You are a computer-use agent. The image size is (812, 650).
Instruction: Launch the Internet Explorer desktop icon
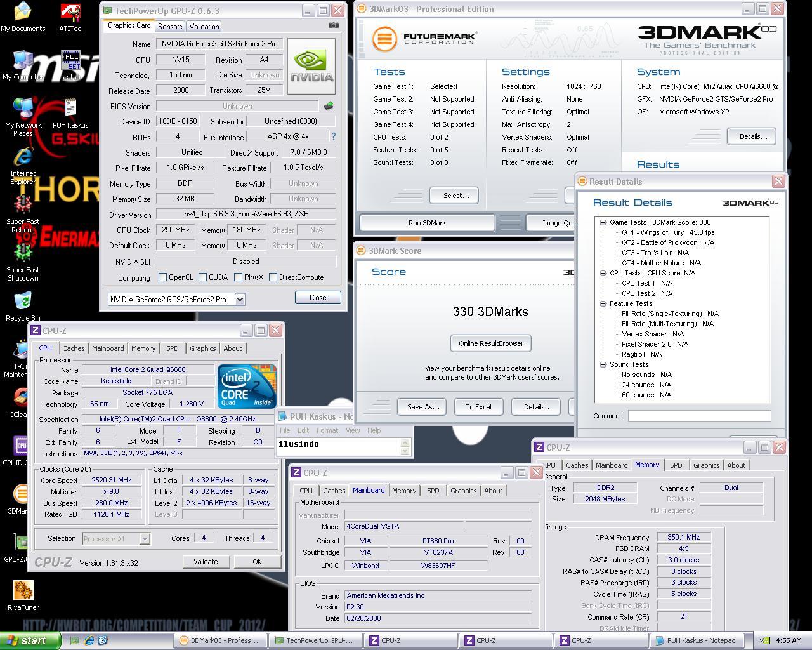[x=23, y=166]
